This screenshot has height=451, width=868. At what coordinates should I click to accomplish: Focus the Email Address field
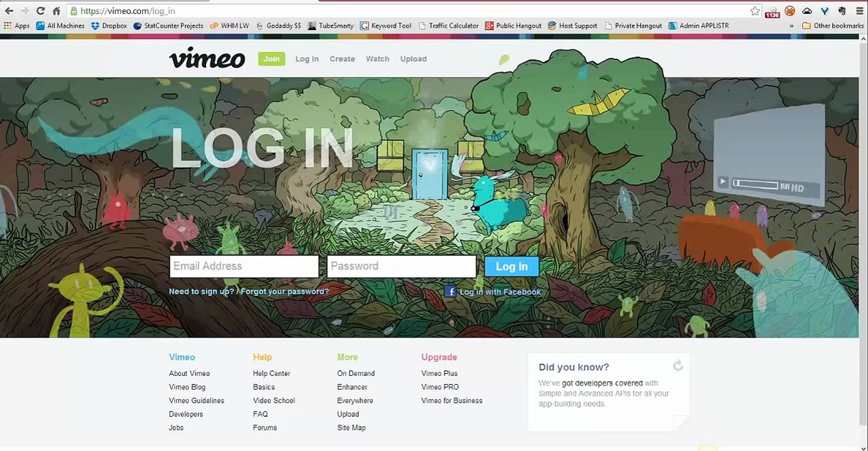pos(244,266)
